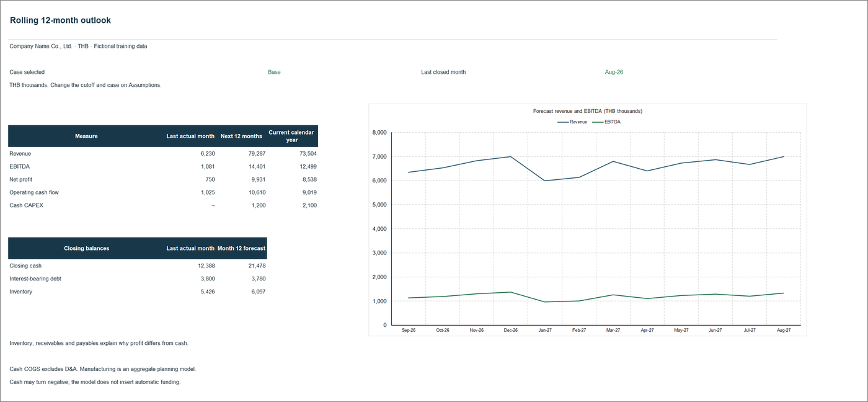868x402 pixels.
Task: Click Operating cash flow value 1,025
Action: 208,192
